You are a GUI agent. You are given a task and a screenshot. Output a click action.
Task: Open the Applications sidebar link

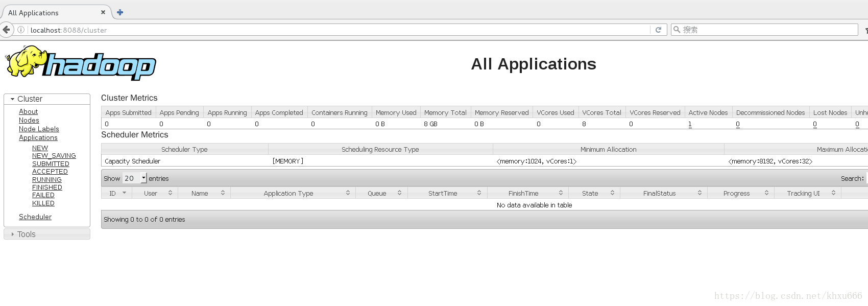(38, 137)
